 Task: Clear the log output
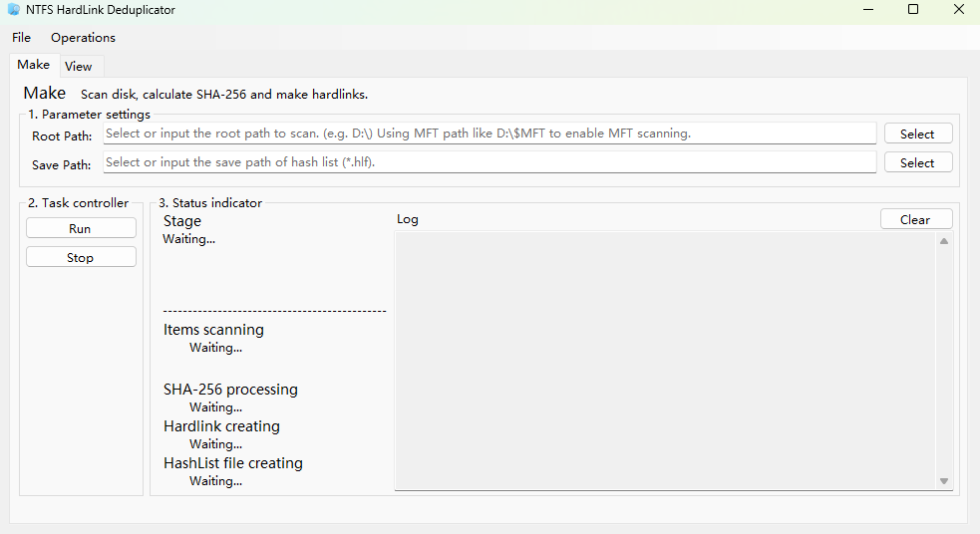click(915, 219)
